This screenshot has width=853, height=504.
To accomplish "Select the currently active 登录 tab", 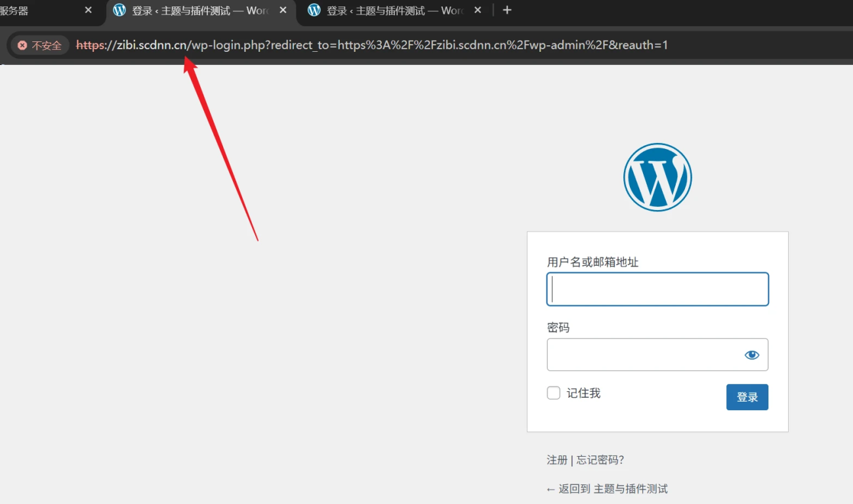I will (200, 10).
